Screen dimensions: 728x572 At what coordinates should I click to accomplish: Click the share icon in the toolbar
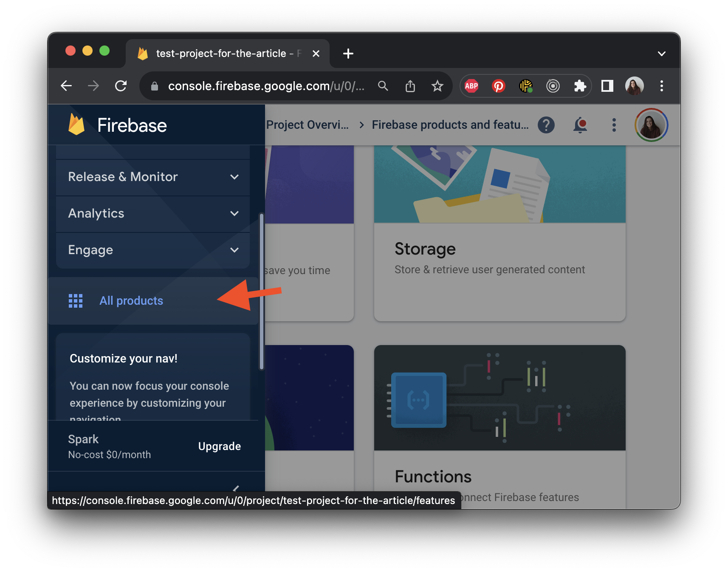[410, 86]
